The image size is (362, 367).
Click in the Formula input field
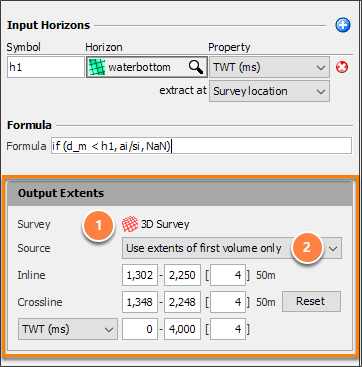click(201, 146)
